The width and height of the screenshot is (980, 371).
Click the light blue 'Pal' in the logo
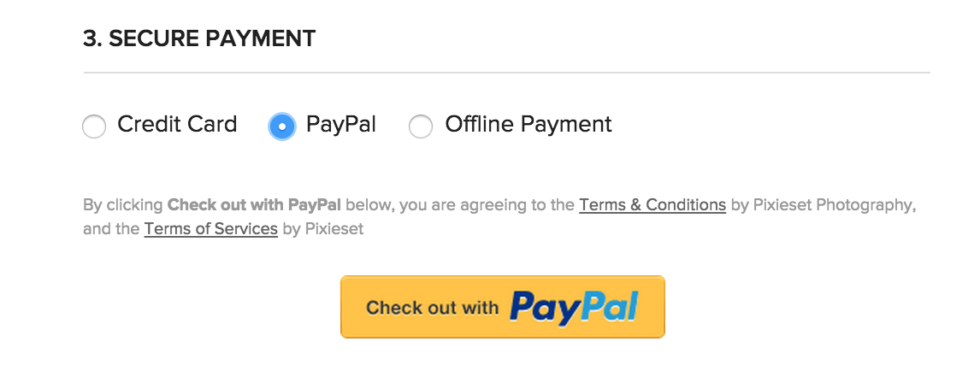click(606, 305)
